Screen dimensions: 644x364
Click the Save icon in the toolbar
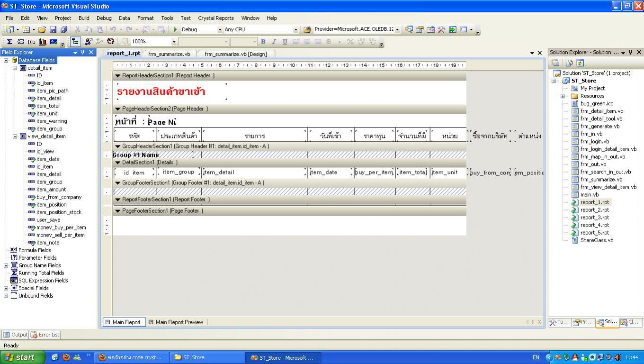click(53, 29)
